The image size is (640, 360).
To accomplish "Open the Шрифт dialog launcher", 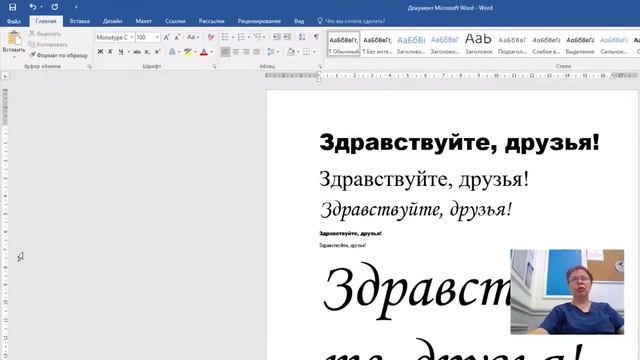I will coord(214,67).
